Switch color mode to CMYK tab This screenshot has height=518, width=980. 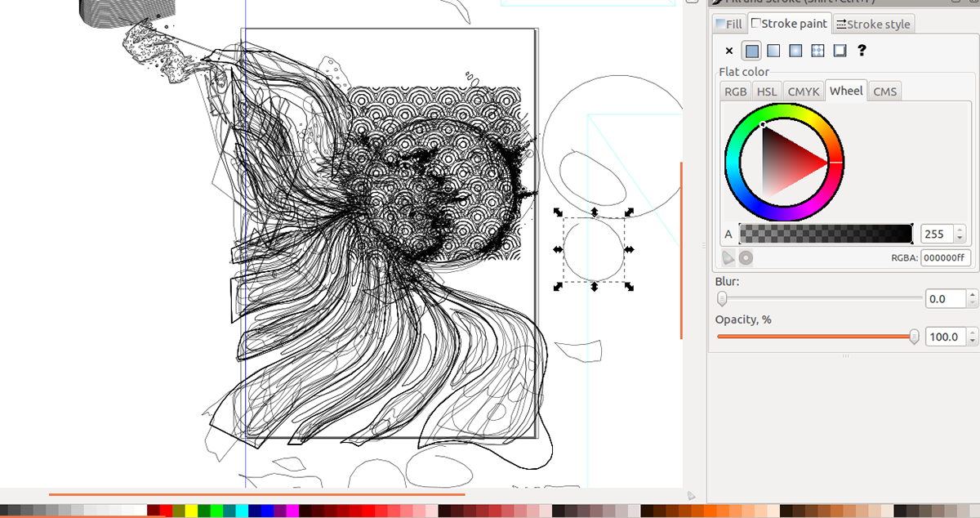point(804,92)
